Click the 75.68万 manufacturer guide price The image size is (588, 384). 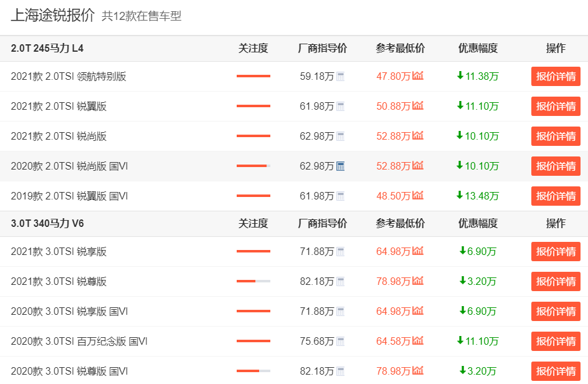point(317,342)
